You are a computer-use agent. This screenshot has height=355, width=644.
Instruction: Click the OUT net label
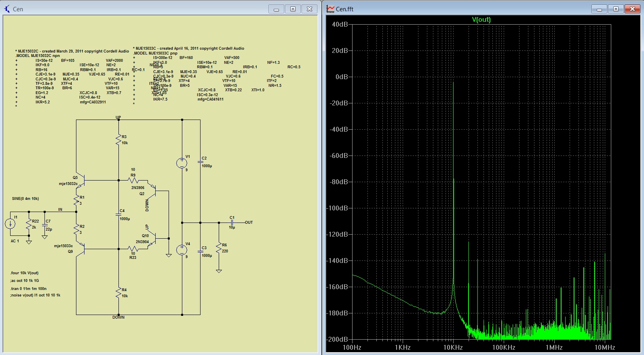point(249,223)
